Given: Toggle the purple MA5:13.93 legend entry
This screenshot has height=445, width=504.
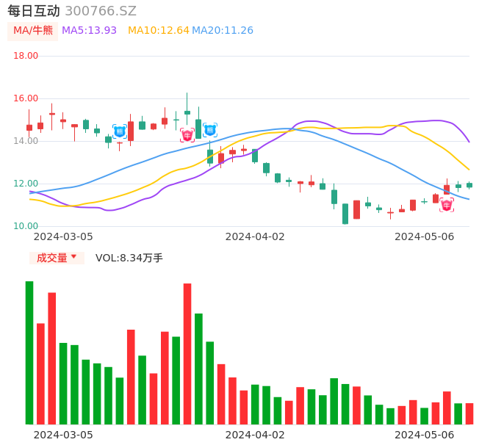Looking at the screenshot, I should (x=89, y=31).
